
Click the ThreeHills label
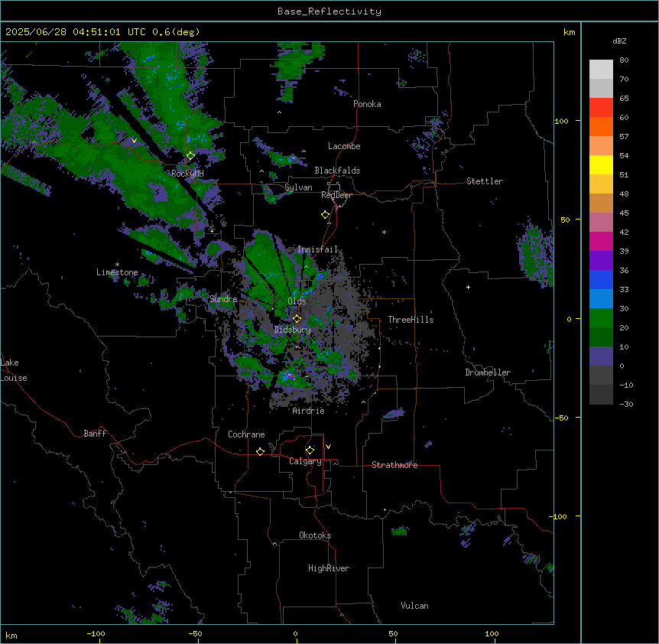coord(411,320)
